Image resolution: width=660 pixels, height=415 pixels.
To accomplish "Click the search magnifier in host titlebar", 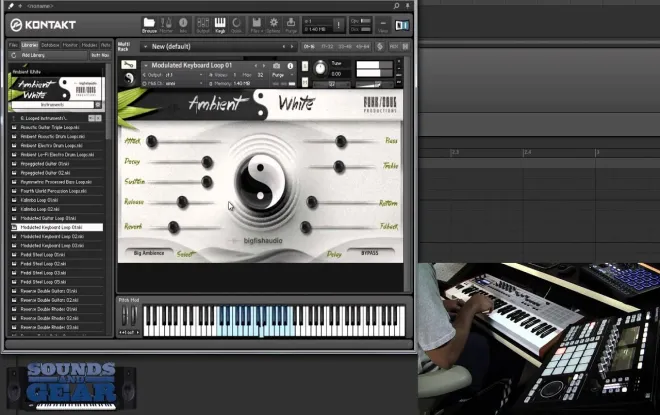I will coord(396,6).
